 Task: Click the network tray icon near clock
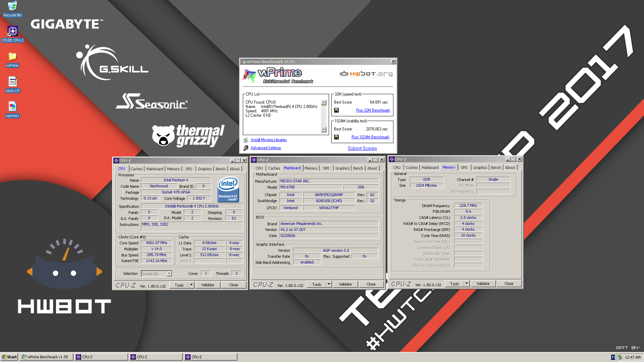620,357
